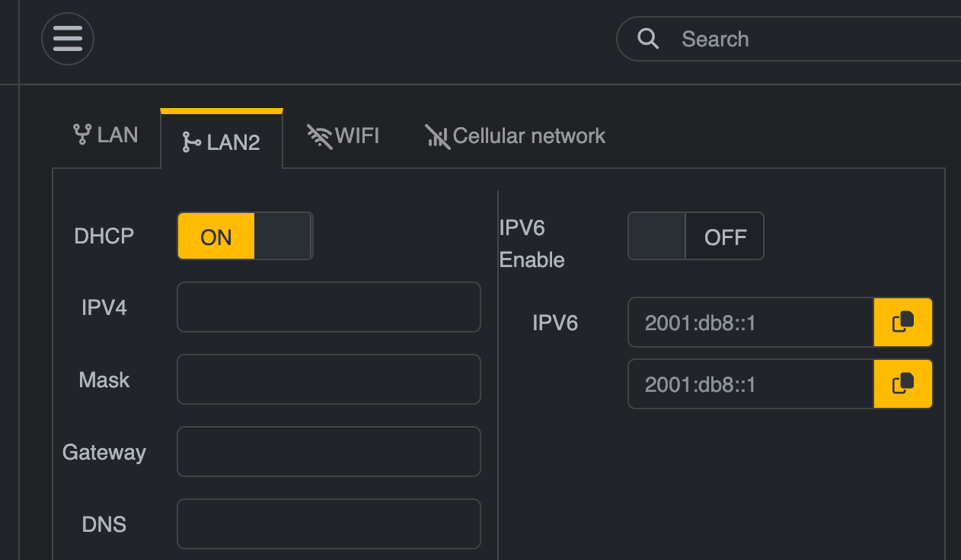Click the OFF label of IPV6 Enable
Viewport: 961px width, 560px height.
pos(725,237)
